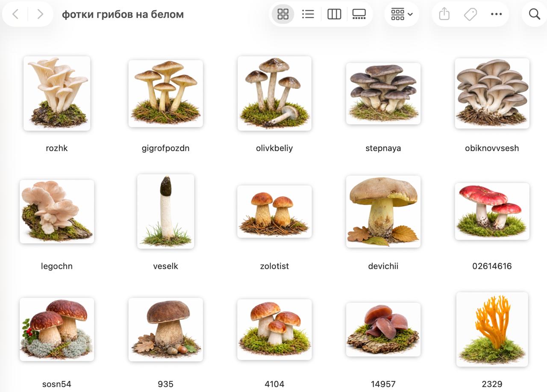Image resolution: width=547 pixels, height=392 pixels.
Task: Select the red russula image 02614616
Action: coord(492,211)
